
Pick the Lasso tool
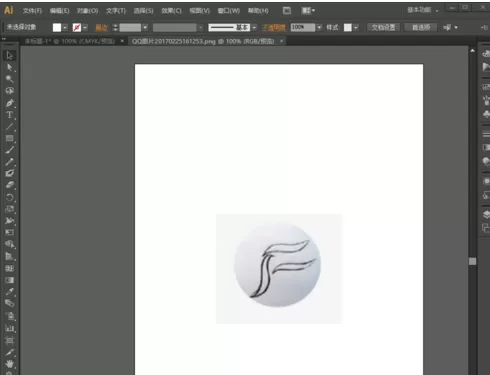click(x=9, y=91)
